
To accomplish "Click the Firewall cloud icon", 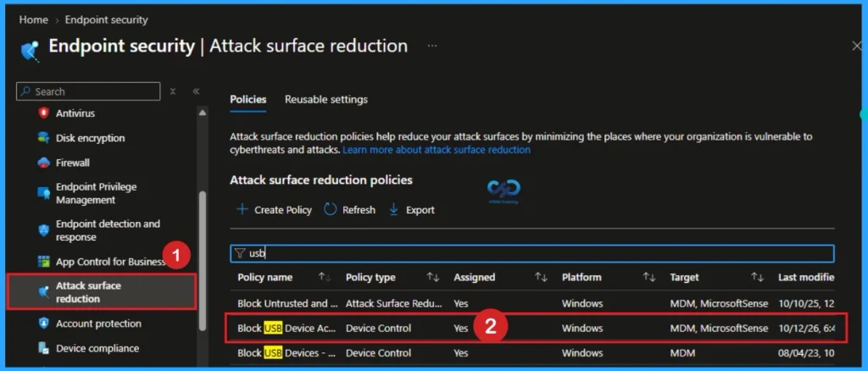I will [44, 163].
